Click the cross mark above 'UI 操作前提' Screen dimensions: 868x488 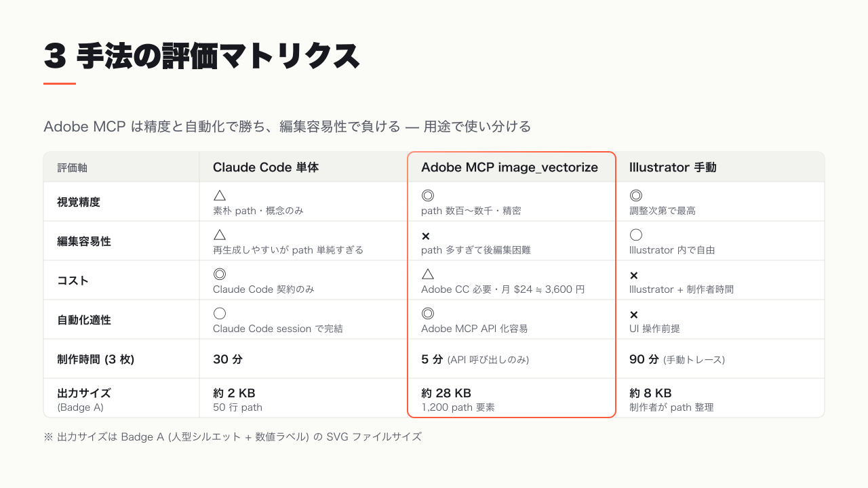click(634, 314)
